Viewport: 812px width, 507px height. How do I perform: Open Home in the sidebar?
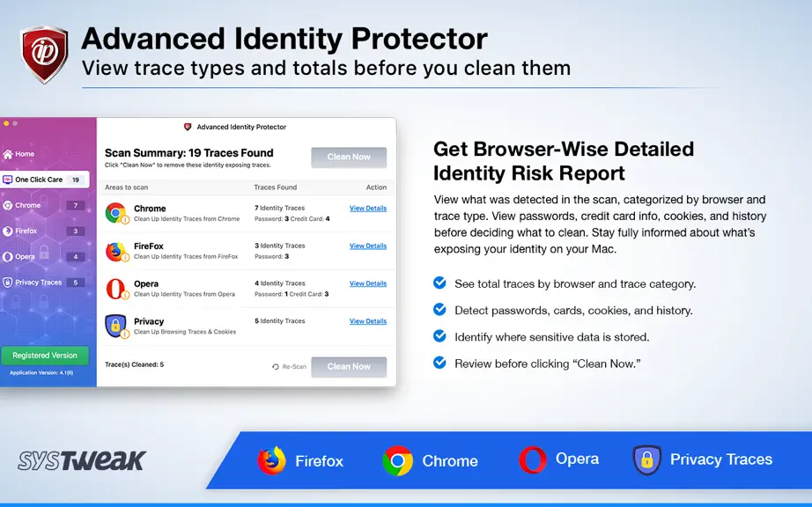19,154
